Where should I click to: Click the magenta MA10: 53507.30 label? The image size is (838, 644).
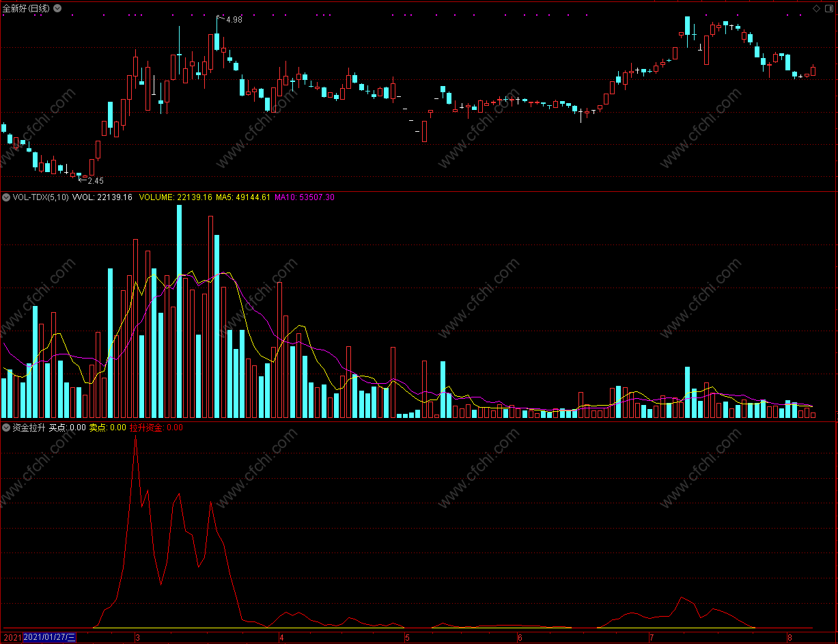[305, 197]
